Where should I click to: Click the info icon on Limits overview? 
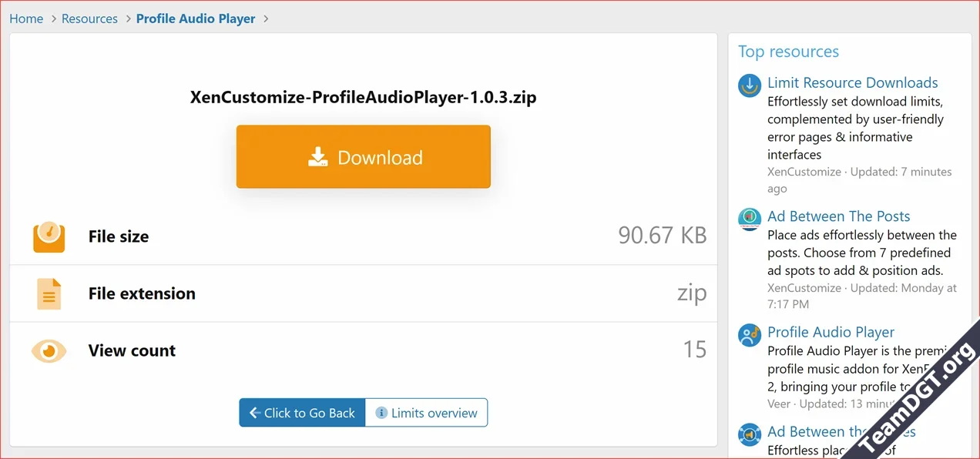(381, 412)
